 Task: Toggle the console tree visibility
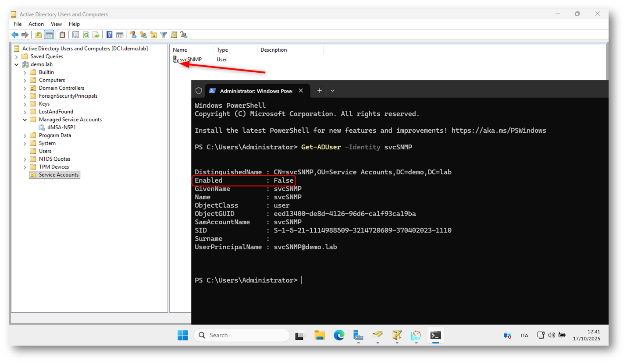tap(50, 35)
